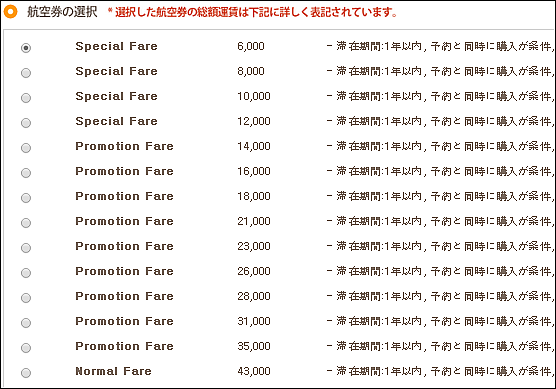This screenshot has height=389, width=556.
Task: Click the 6,000 fare price text
Action: click(251, 46)
